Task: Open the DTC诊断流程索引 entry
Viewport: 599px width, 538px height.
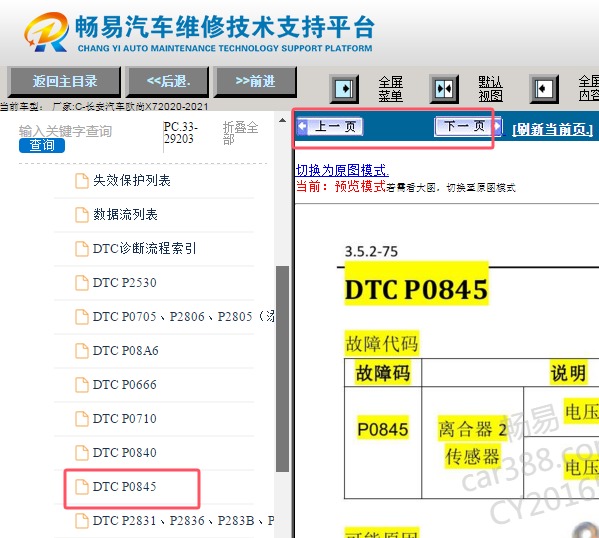Action: coord(144,248)
